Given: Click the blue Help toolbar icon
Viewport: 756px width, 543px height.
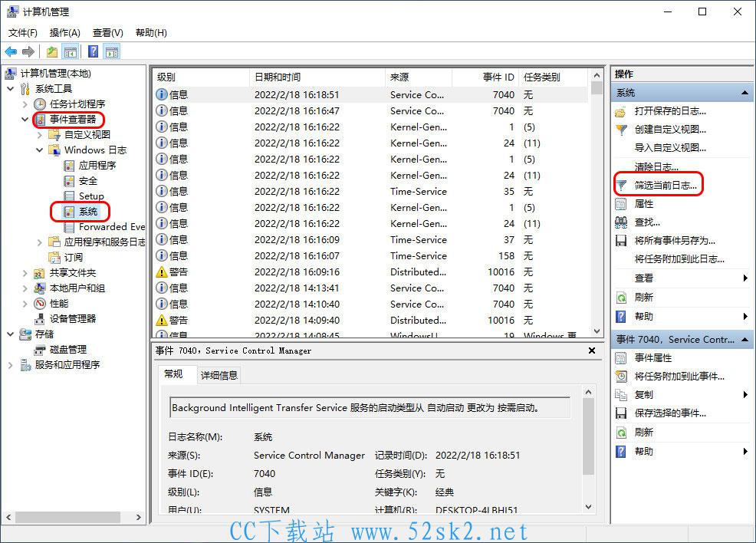Looking at the screenshot, I should coord(93,51).
